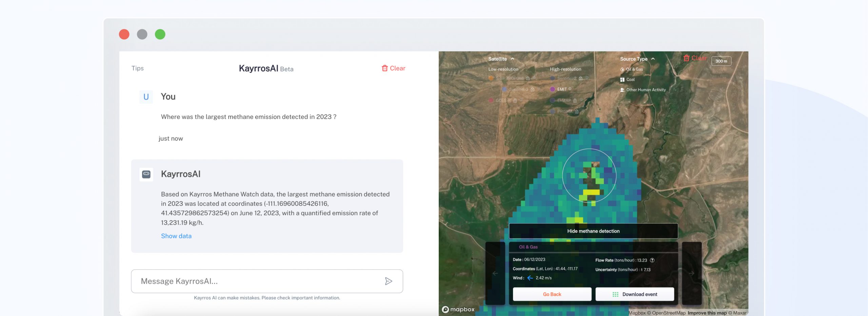Image resolution: width=868 pixels, height=316 pixels.
Task: Focus the Message KayrrosAI input field
Action: [x=267, y=281]
